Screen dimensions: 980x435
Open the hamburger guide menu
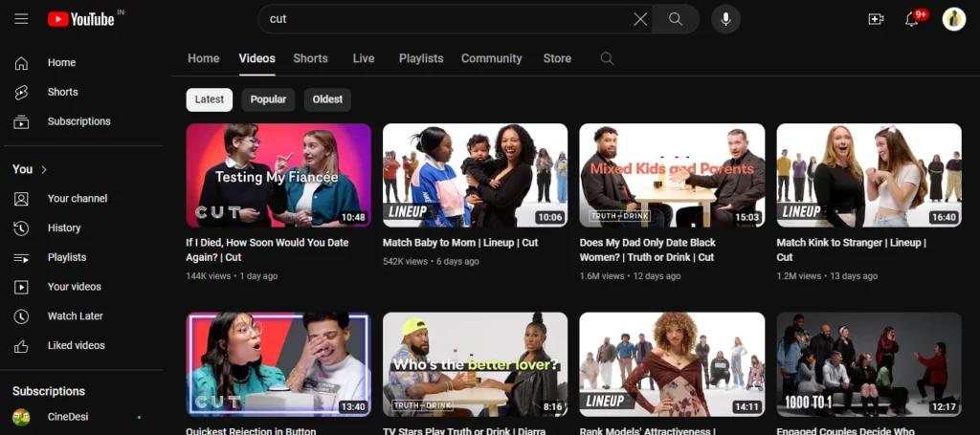[21, 19]
